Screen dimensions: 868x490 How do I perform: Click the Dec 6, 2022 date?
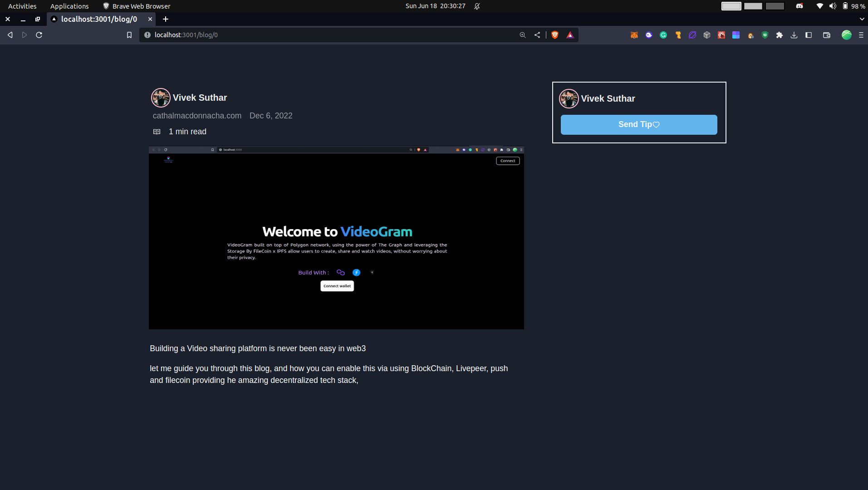point(271,116)
